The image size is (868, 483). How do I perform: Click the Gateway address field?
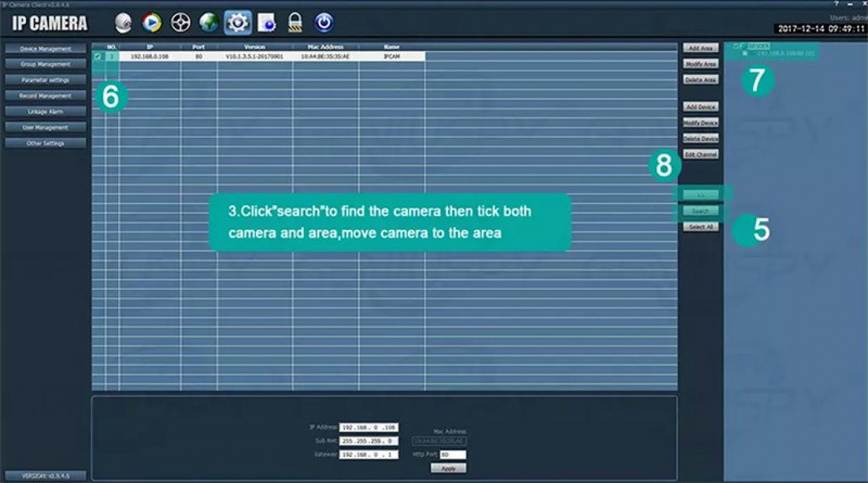[x=369, y=455]
